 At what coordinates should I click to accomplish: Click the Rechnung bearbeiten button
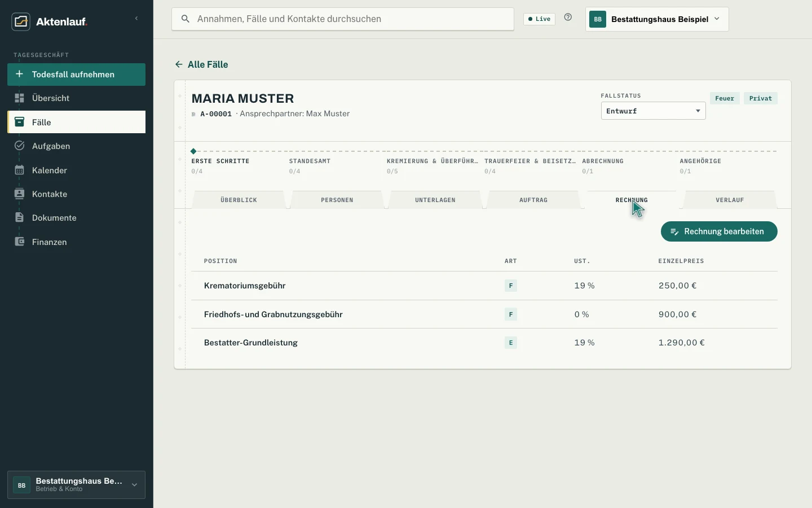pos(719,231)
